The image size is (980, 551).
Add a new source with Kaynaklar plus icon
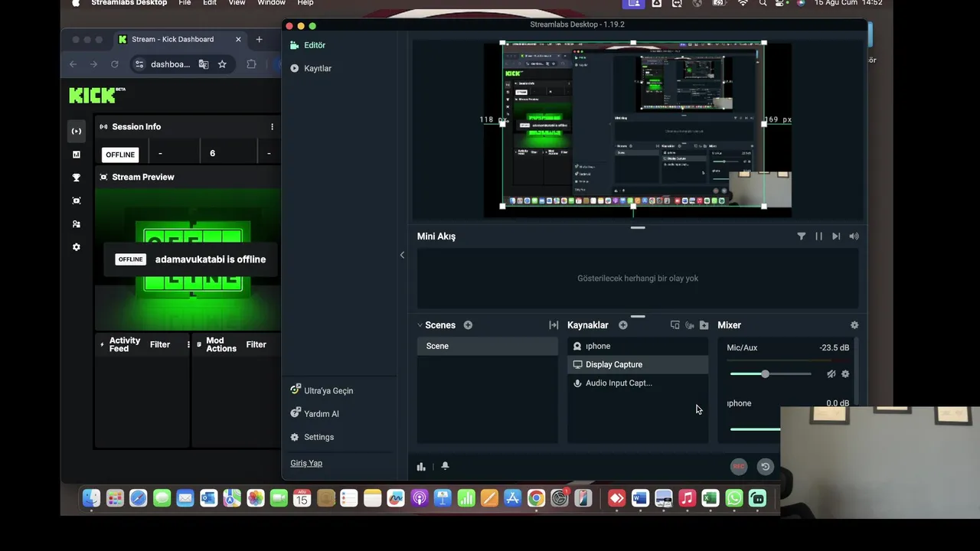coord(623,325)
